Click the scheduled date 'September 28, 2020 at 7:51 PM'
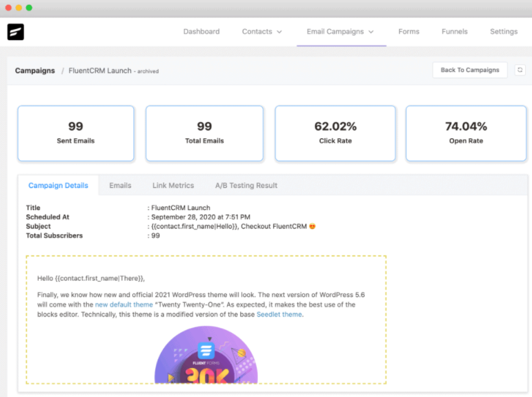 tap(201, 217)
